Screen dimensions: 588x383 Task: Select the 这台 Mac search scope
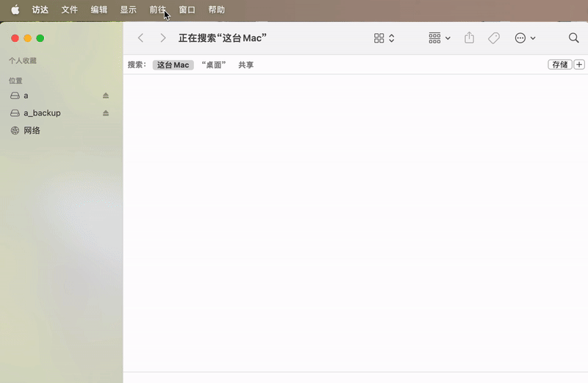(173, 65)
